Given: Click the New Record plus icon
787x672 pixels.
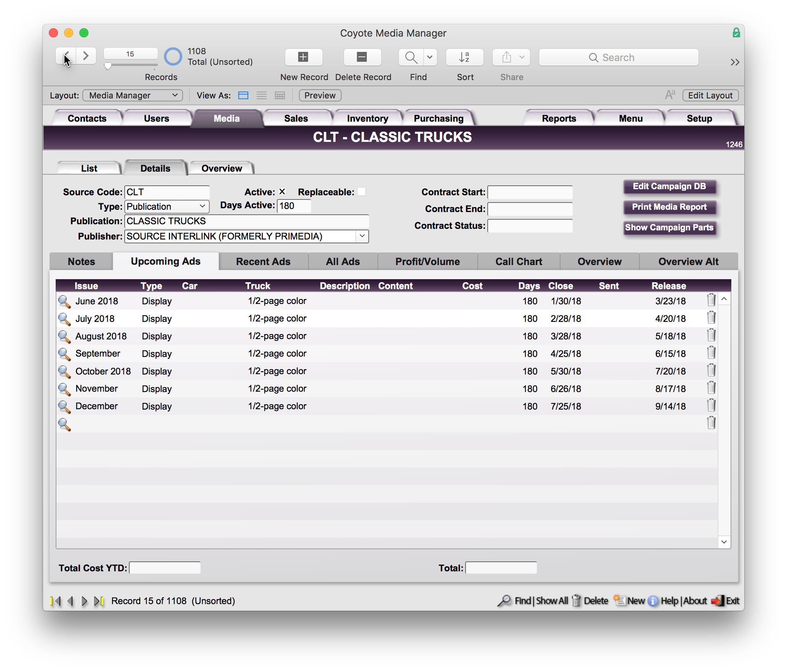Looking at the screenshot, I should tap(304, 57).
